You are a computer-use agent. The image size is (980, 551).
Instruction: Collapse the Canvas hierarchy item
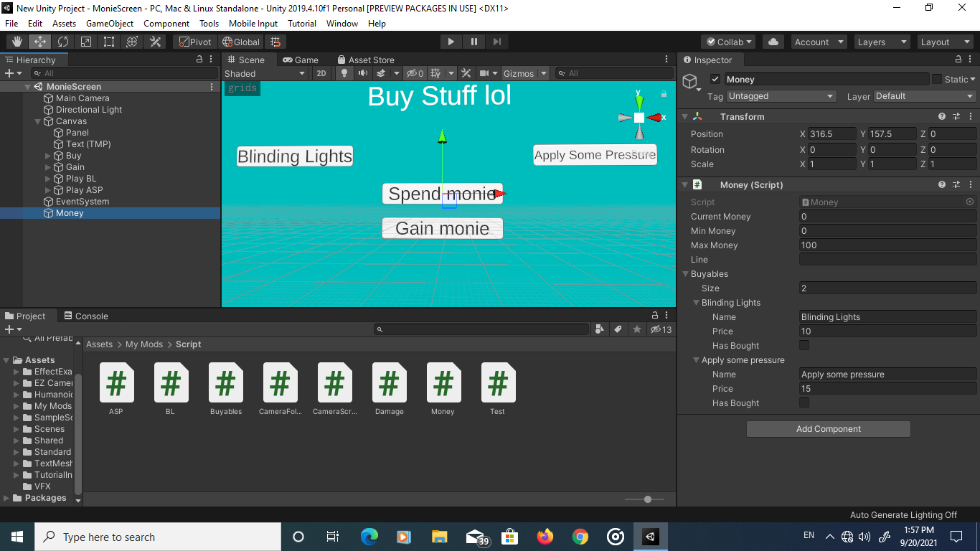pos(38,121)
